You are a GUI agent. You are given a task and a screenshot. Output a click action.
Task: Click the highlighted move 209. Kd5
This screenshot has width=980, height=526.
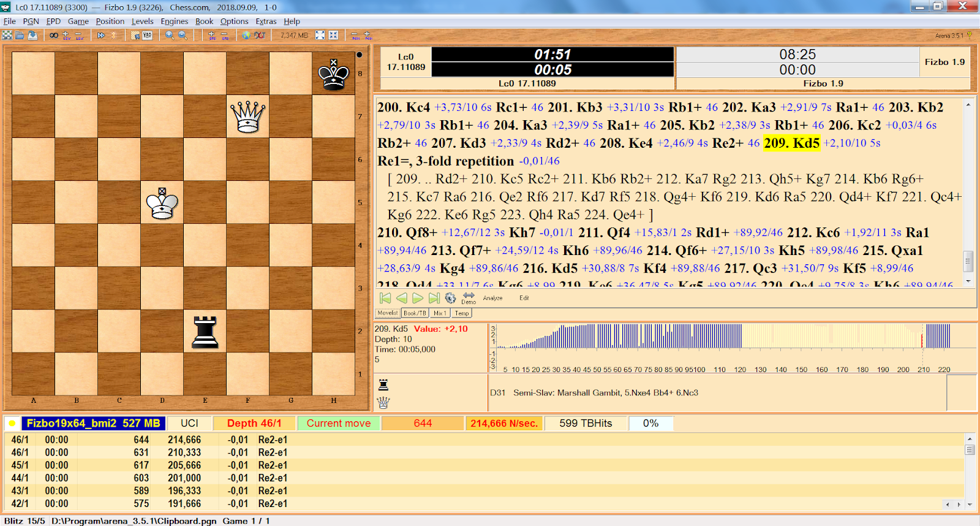pos(791,143)
